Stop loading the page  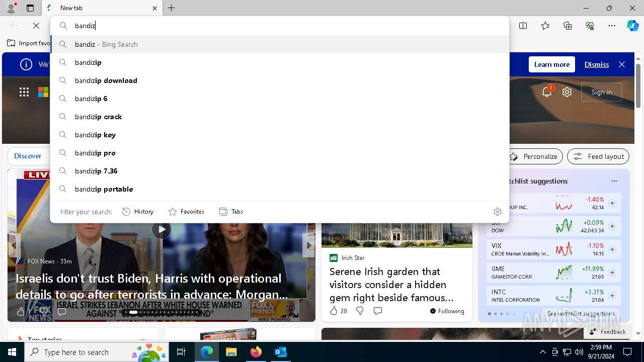point(36,26)
